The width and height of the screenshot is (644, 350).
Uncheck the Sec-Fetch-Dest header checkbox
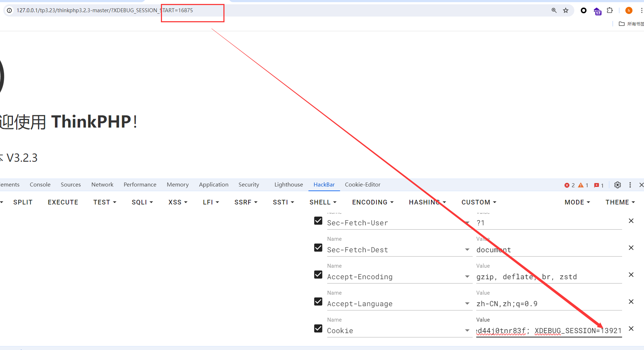[318, 248]
